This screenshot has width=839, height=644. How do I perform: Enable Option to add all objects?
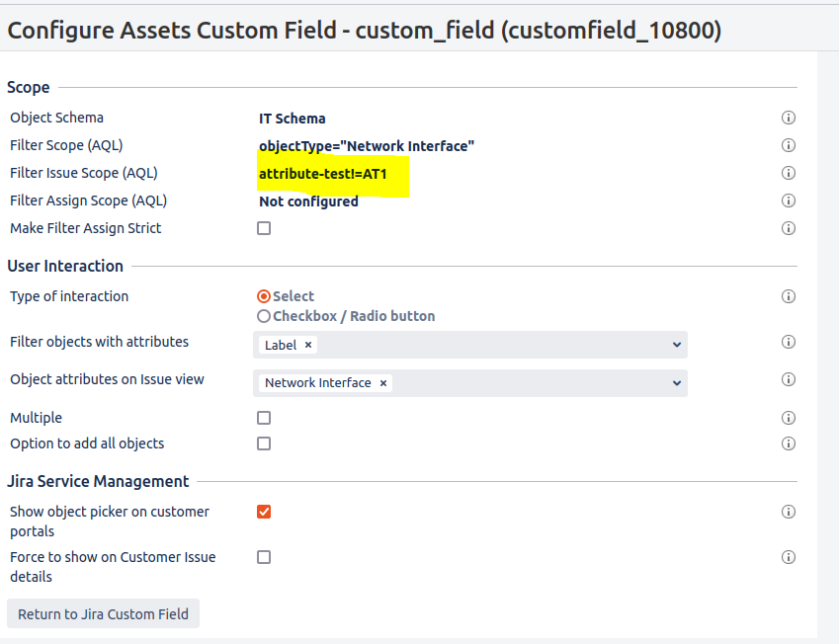click(264, 443)
